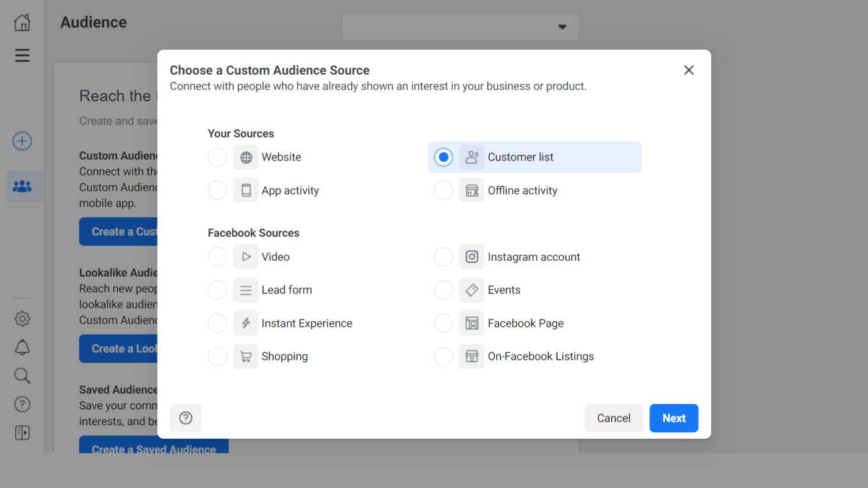Open the hamburger menu in the sidebar
Image resolution: width=868 pixels, height=488 pixels.
(x=22, y=55)
